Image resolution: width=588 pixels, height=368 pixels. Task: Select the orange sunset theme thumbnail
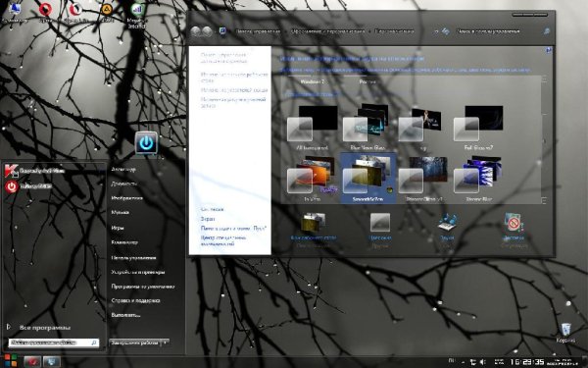coord(312,179)
